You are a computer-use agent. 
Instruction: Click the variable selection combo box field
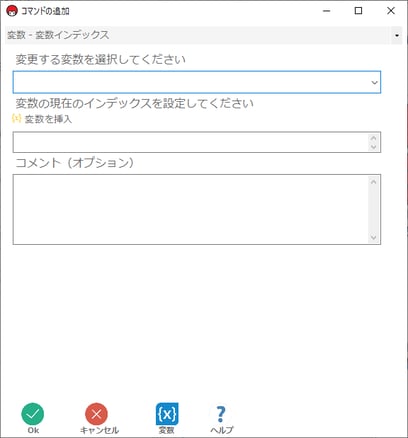point(197,82)
